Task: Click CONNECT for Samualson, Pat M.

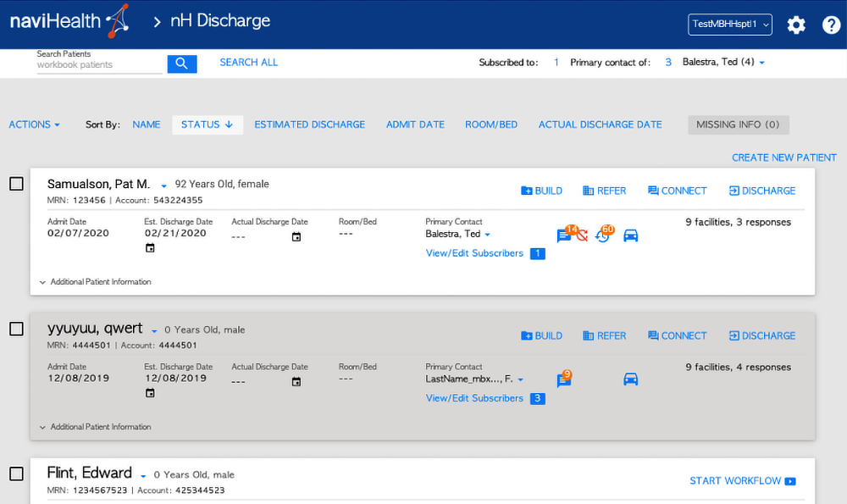Action: pos(678,191)
